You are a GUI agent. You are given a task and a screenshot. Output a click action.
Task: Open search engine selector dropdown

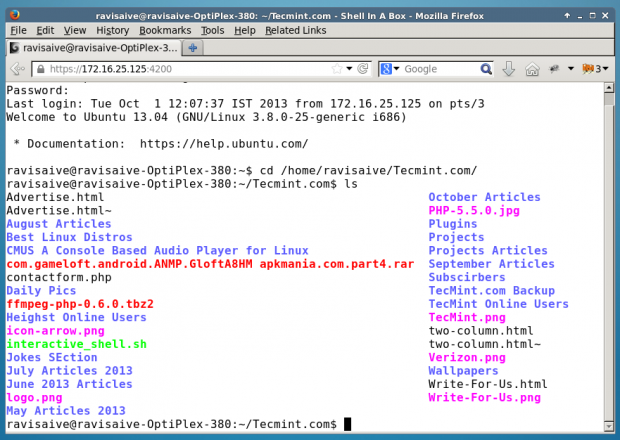click(x=396, y=69)
